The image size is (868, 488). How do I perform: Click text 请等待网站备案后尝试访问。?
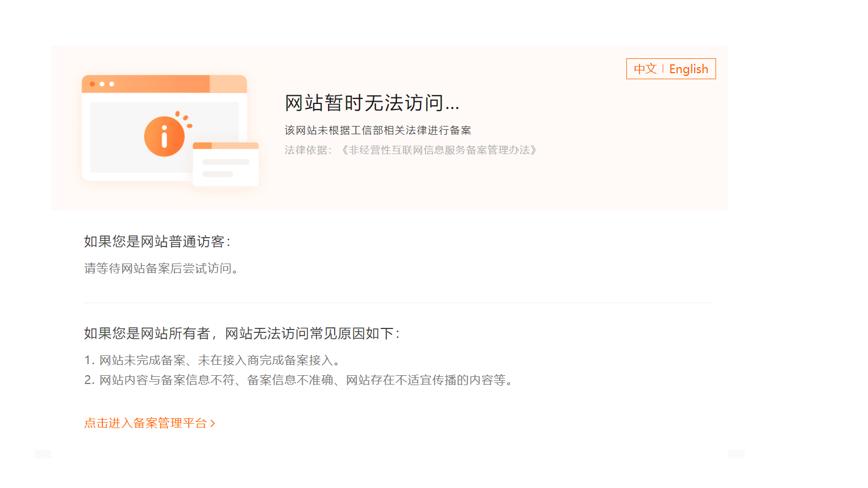click(161, 268)
